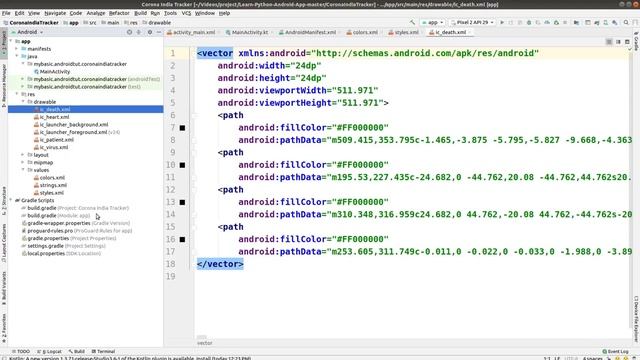
Task: Open the Resource Manager side tab
Action: pyautogui.click(x=4, y=85)
